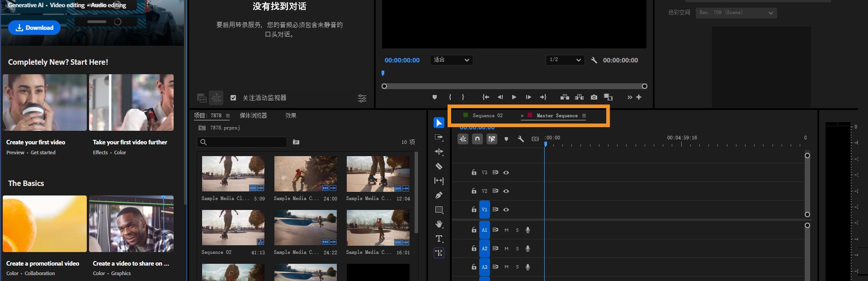
Task: Click Lift button in program monitor
Action: click(565, 97)
